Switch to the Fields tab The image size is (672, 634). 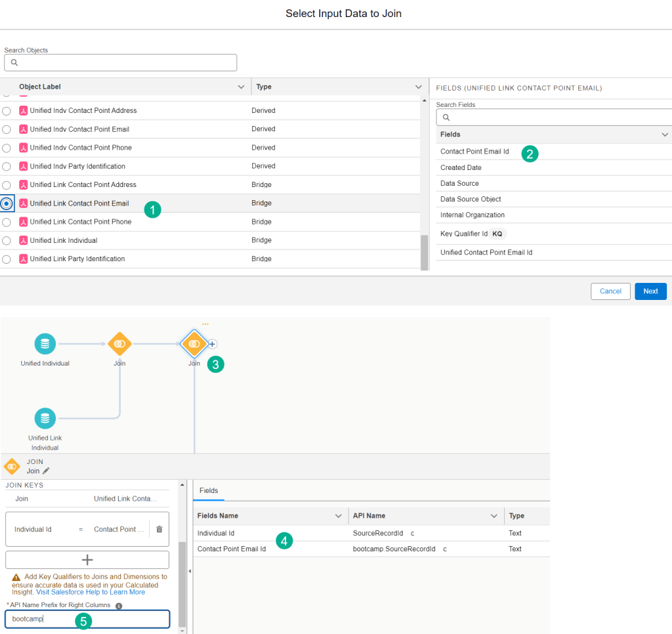click(209, 490)
